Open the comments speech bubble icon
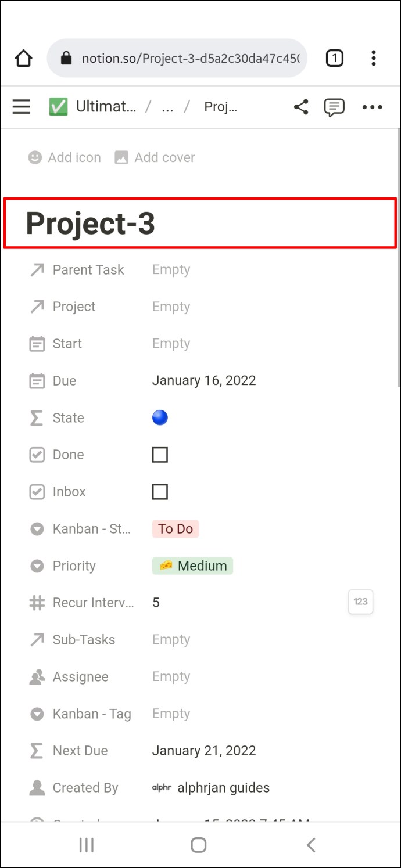The image size is (401, 868). point(334,107)
